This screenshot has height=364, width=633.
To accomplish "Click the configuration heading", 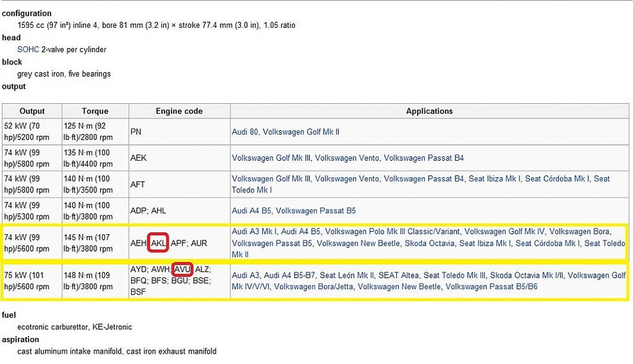I will (27, 13).
